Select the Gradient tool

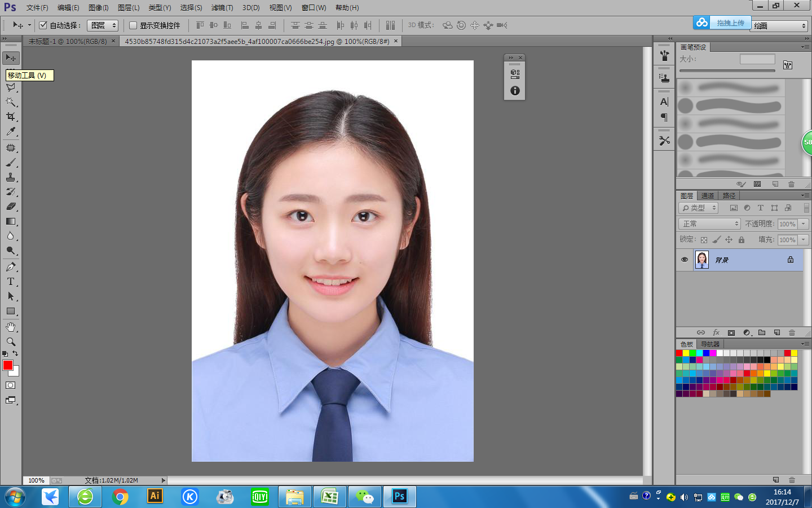11,221
